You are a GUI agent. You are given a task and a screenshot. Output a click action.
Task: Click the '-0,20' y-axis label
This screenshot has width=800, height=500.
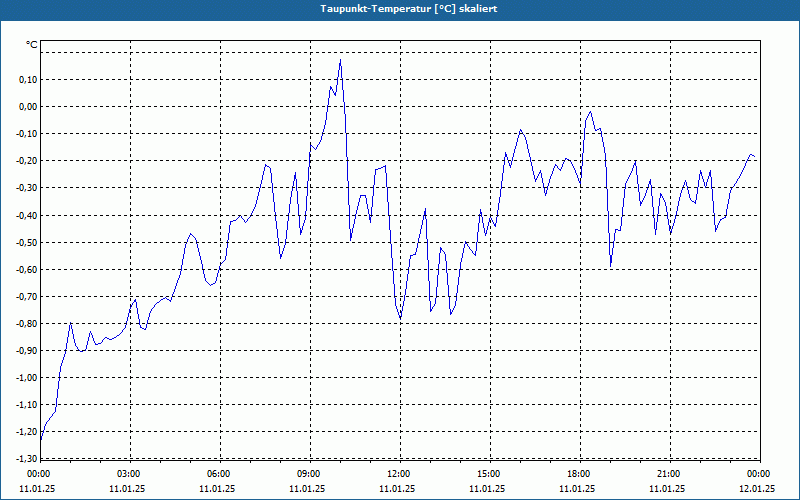(x=27, y=161)
